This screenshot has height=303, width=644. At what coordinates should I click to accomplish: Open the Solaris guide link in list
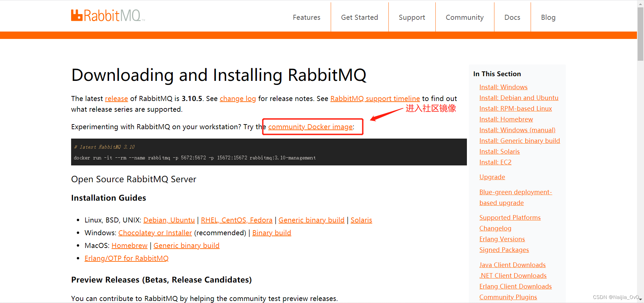click(361, 220)
